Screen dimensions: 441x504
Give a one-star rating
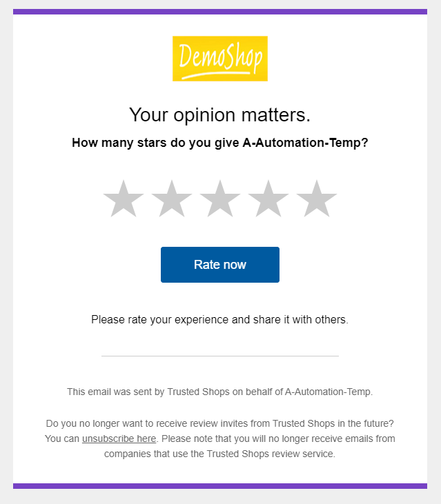coord(124,199)
